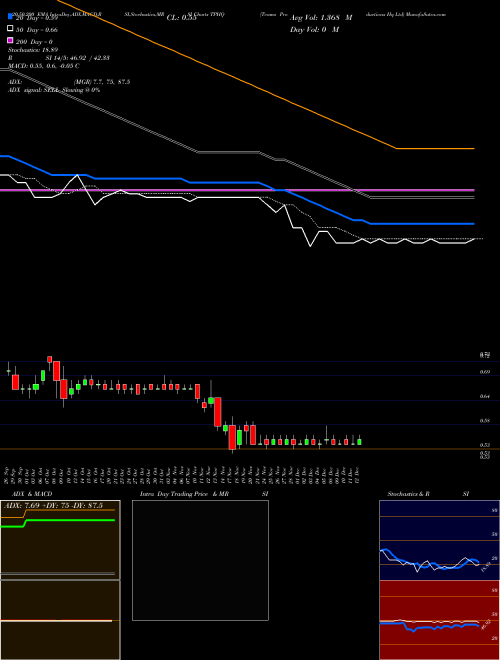Click the last green candlestick on the right
The image size is (500, 660).
coord(359,442)
